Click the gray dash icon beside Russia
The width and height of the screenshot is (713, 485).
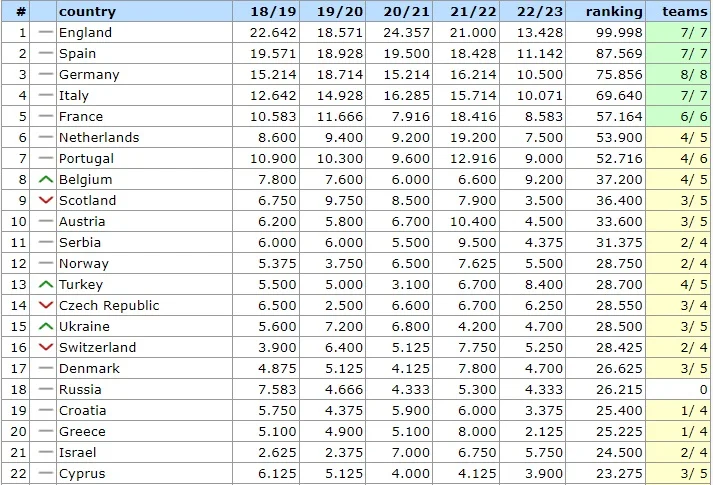(45, 390)
